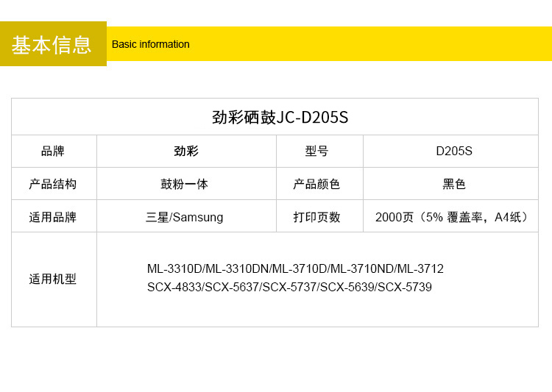Select the 适用机型 label cell
552x392 pixels.
pos(53,279)
